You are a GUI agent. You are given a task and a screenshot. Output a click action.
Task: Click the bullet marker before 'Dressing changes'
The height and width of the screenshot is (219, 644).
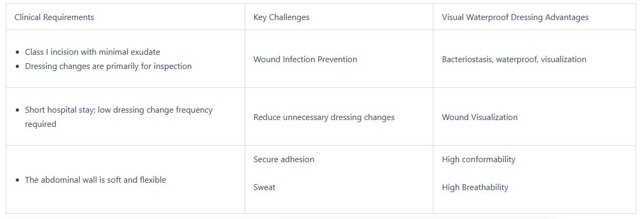18,67
